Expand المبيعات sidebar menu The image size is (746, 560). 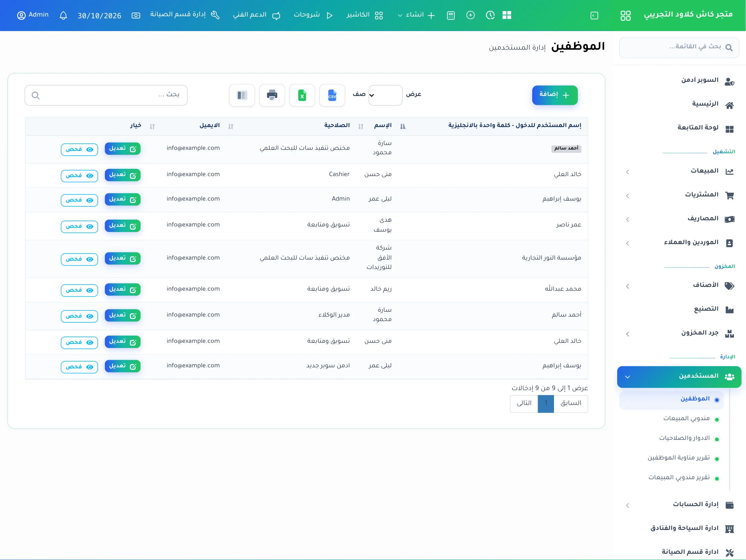point(679,171)
